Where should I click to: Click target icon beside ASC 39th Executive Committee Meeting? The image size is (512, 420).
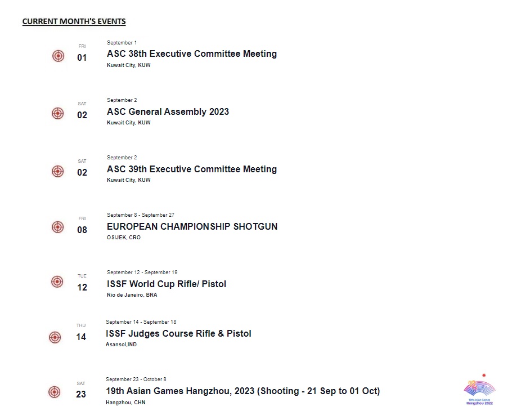(58, 171)
